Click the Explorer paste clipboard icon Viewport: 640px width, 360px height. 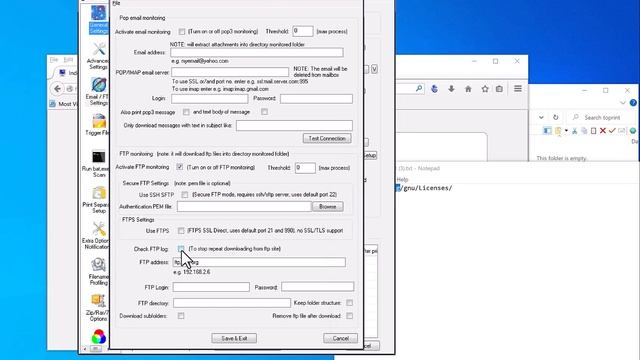point(593,131)
